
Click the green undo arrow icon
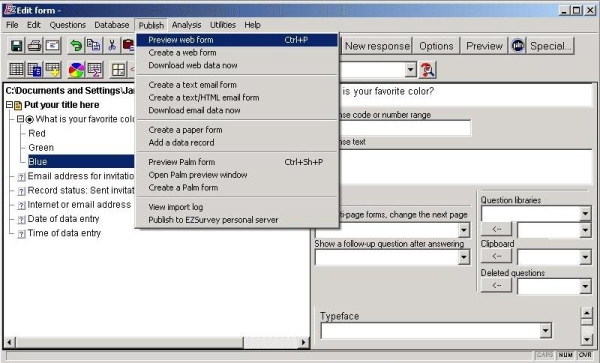(76, 46)
